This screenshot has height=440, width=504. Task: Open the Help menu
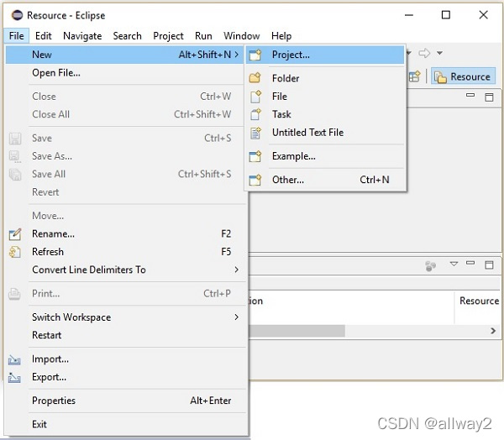coord(281,35)
